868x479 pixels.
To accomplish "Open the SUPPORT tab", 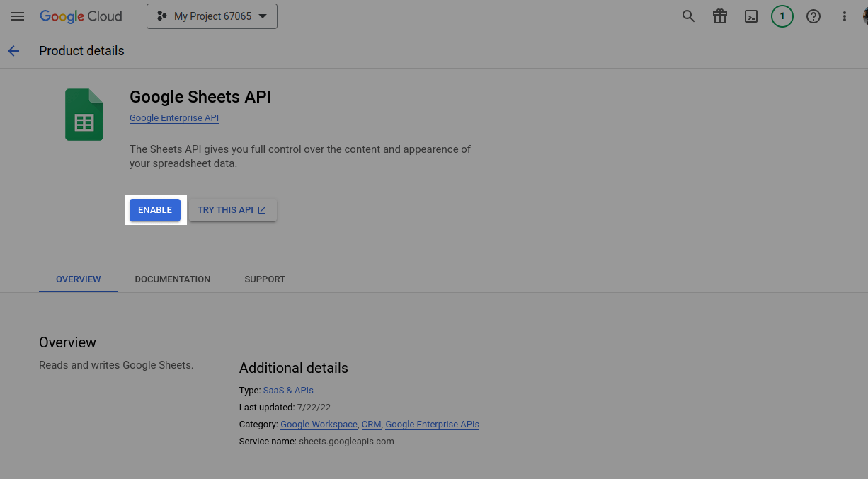I will (265, 279).
